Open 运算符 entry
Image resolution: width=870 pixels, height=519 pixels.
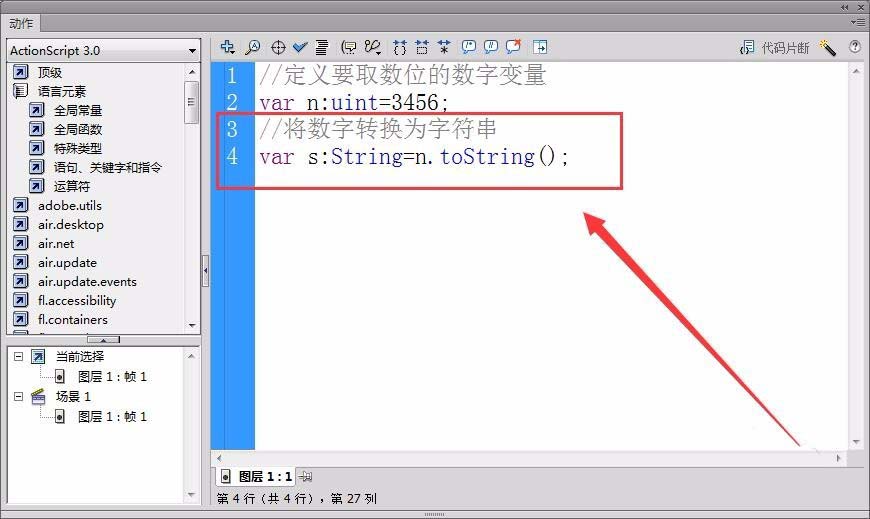click(x=72, y=186)
